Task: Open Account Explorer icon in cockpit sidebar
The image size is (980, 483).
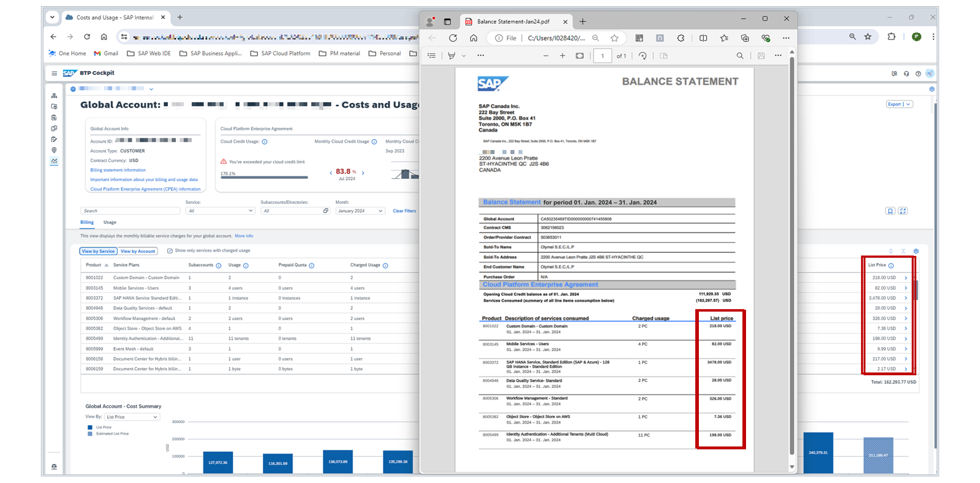Action: pos(54,95)
